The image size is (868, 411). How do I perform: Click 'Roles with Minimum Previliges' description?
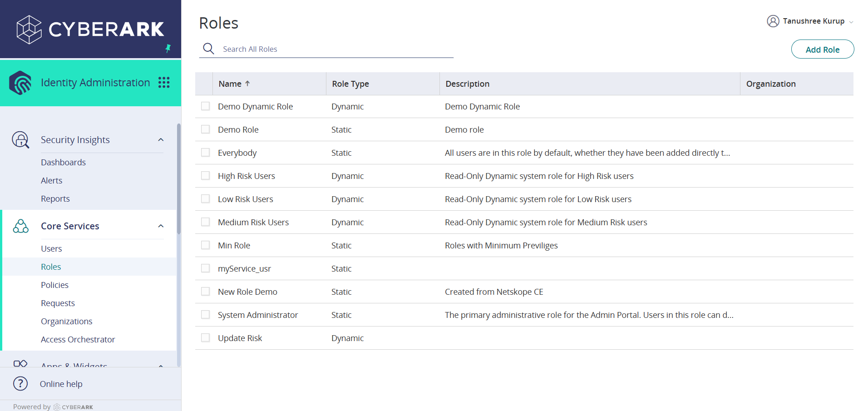(501, 245)
